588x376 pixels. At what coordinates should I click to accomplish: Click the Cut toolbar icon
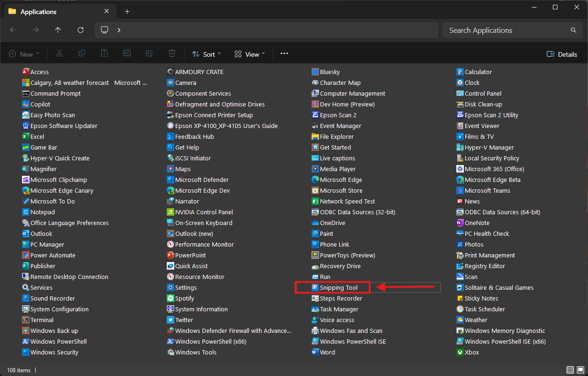point(60,54)
